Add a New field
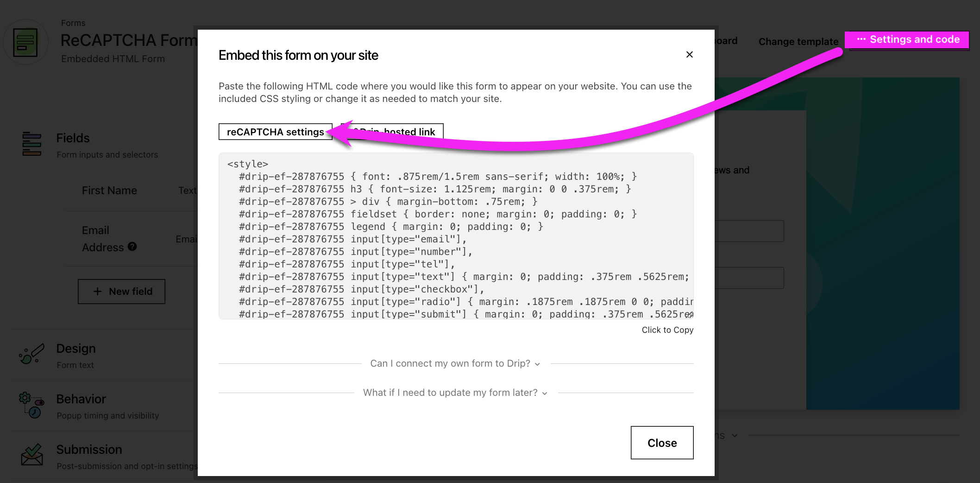The image size is (980, 483). (121, 292)
